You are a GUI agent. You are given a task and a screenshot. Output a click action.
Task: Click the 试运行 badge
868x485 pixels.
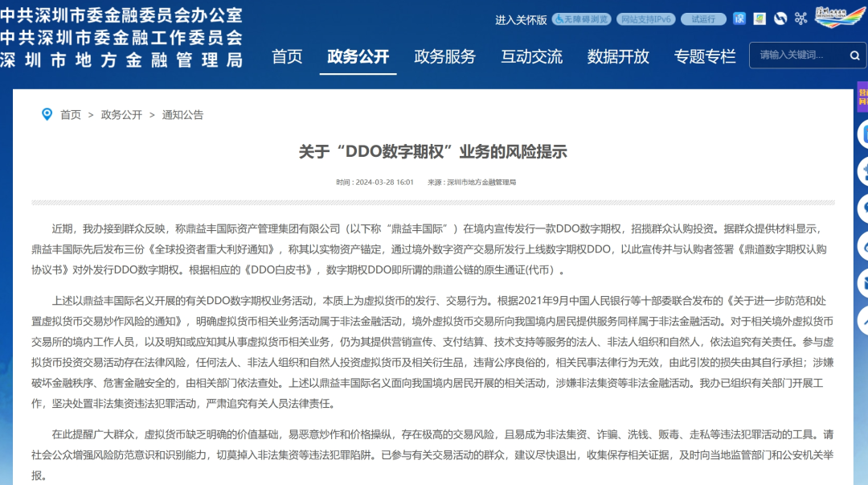703,19
